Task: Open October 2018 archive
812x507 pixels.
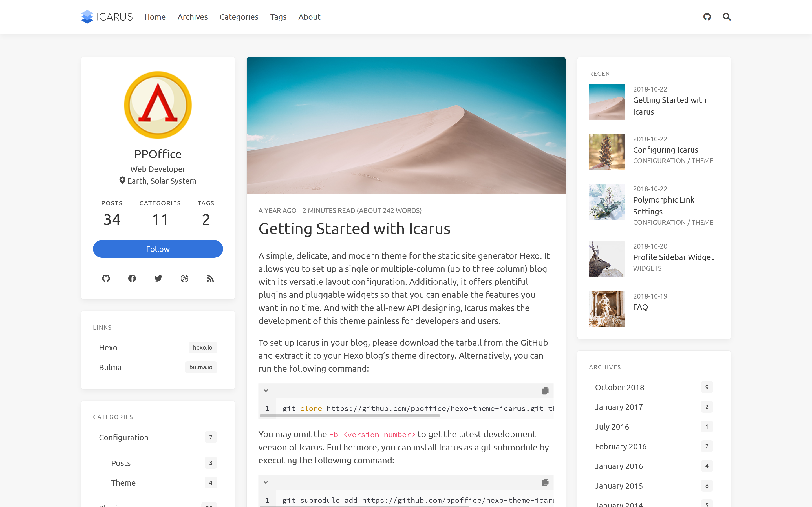Action: coord(619,387)
